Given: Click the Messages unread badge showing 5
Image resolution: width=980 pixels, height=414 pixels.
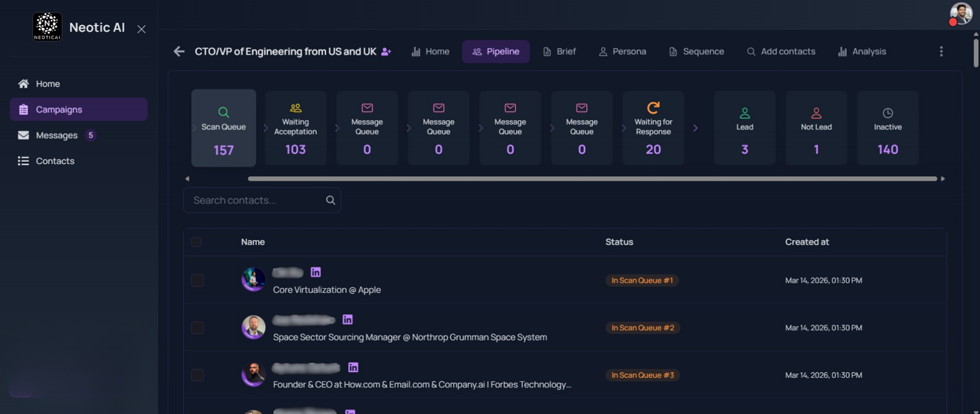Looking at the screenshot, I should (x=91, y=135).
